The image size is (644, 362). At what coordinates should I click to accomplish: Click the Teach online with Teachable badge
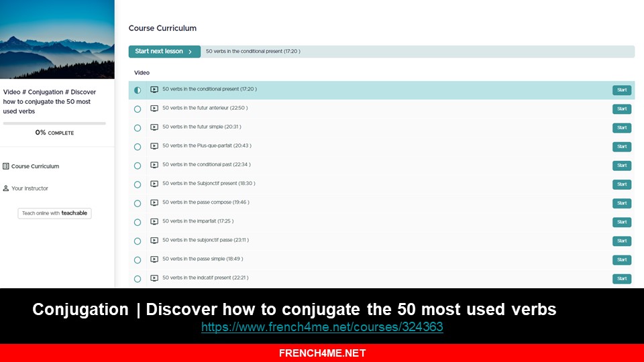pos(54,213)
